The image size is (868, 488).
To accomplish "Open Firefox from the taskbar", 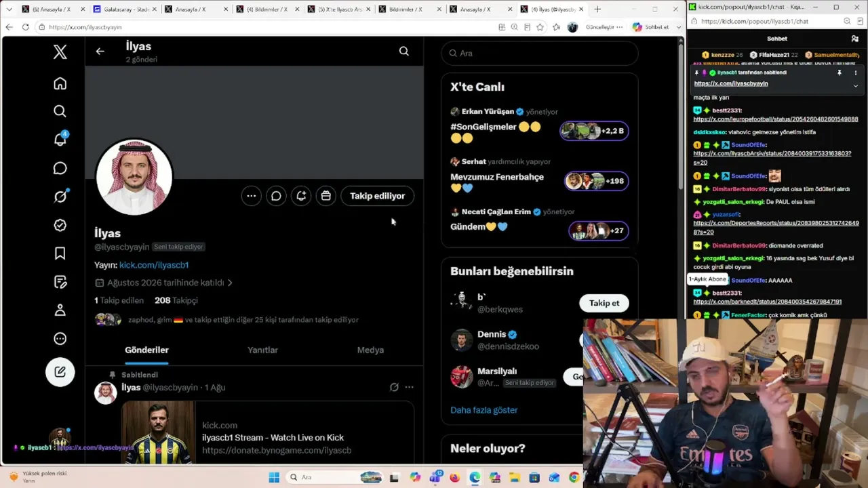I will 454,477.
